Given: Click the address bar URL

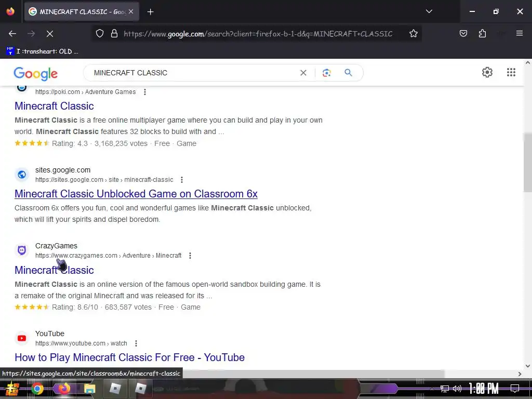Looking at the screenshot, I should [258, 34].
